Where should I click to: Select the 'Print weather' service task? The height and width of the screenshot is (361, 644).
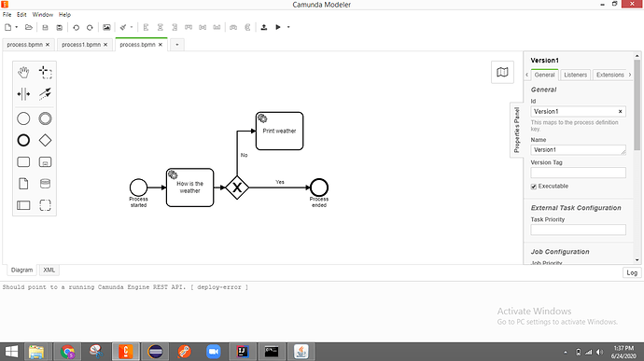click(x=279, y=131)
